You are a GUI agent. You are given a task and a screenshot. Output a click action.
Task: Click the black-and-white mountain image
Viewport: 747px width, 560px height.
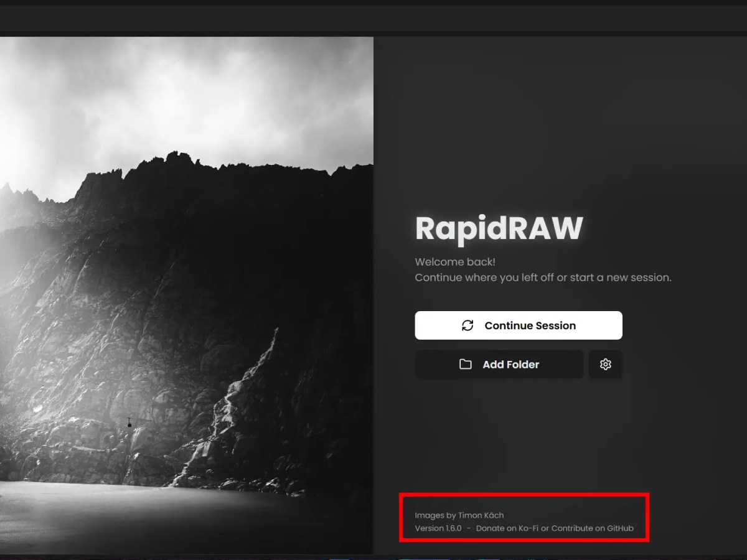pyautogui.click(x=187, y=295)
